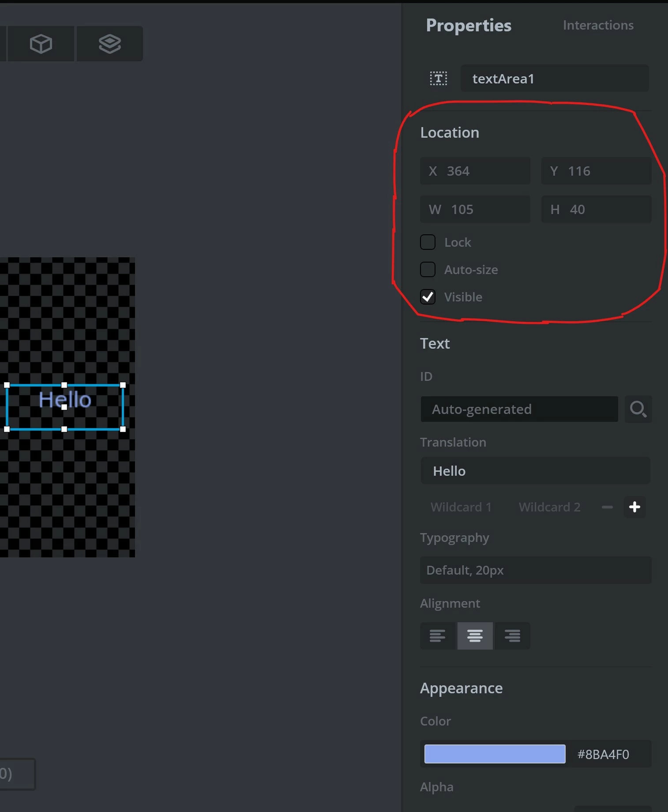Open the stacked layers icon

pos(109,44)
